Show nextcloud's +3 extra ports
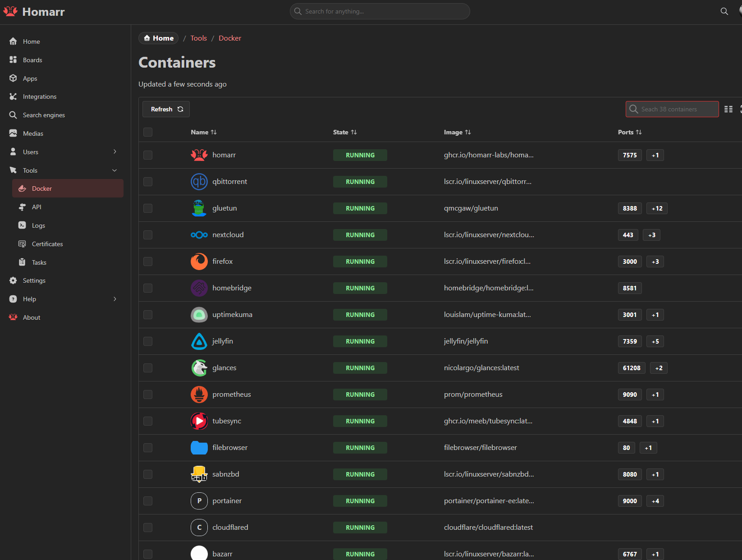Image resolution: width=742 pixels, height=560 pixels. pyautogui.click(x=652, y=235)
